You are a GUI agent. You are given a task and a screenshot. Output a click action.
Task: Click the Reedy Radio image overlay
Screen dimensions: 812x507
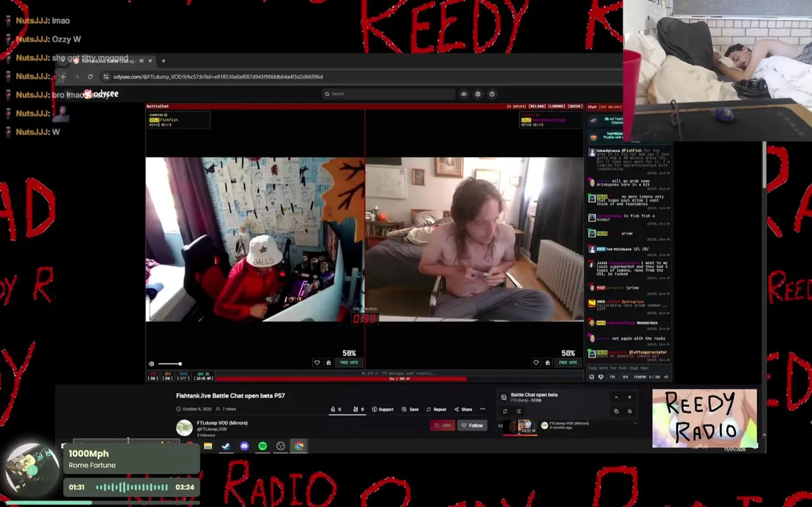click(704, 418)
